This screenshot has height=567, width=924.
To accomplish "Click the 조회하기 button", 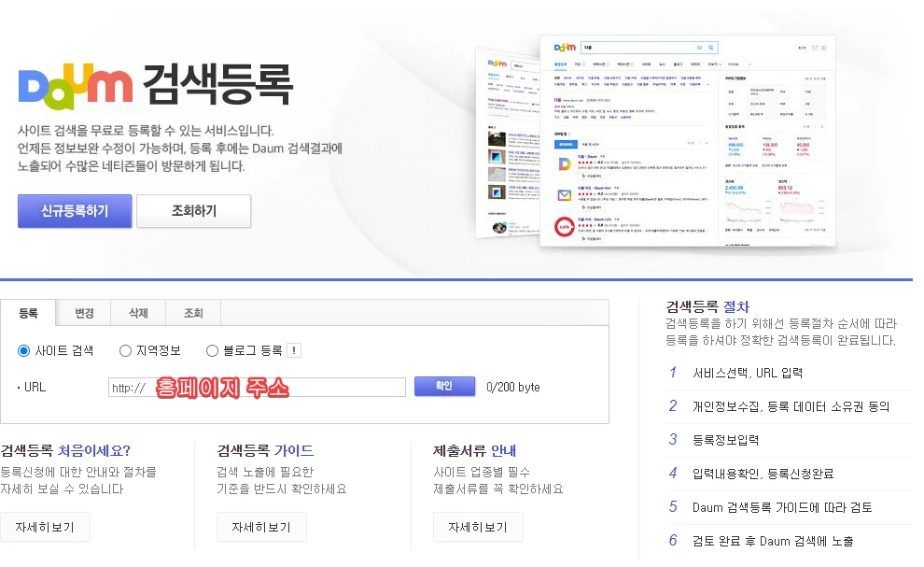I will (x=194, y=210).
